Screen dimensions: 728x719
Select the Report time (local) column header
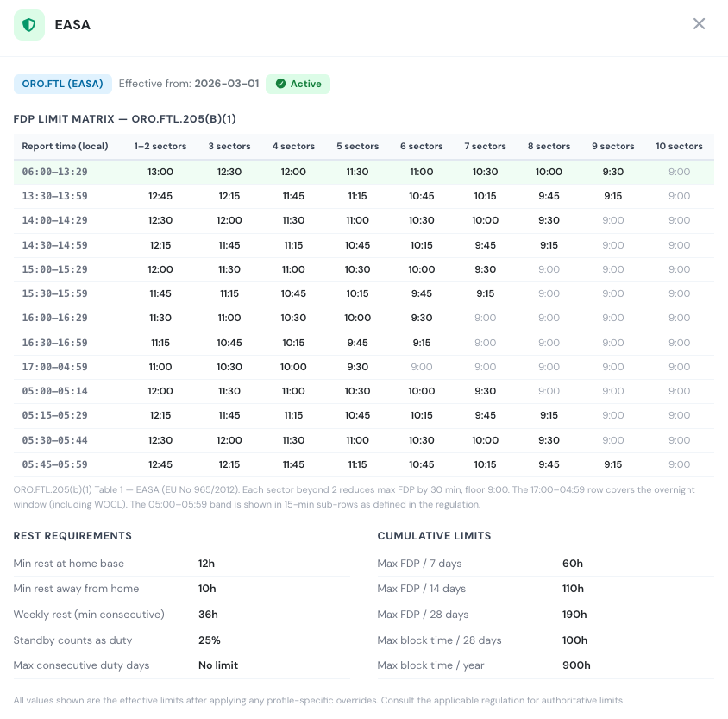coord(65,147)
